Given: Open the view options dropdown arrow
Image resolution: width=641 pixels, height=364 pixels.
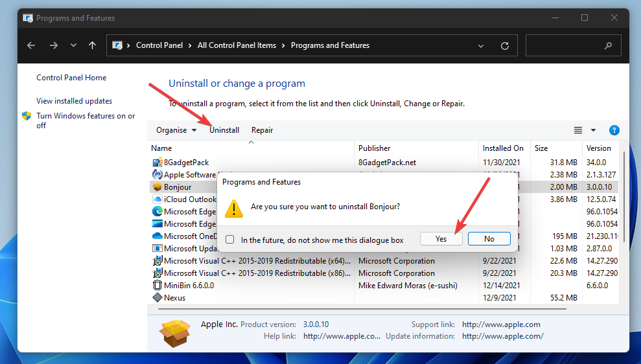Looking at the screenshot, I should 593,130.
